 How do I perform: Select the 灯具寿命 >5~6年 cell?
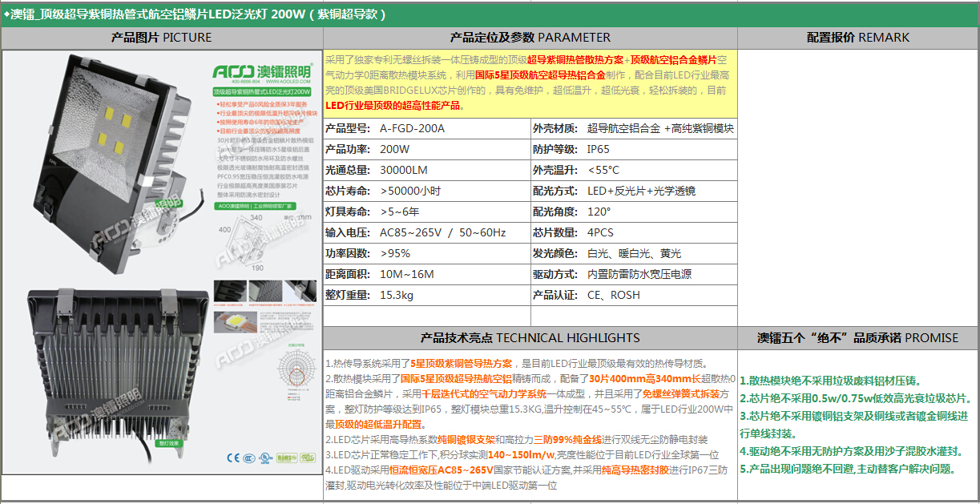(426, 212)
